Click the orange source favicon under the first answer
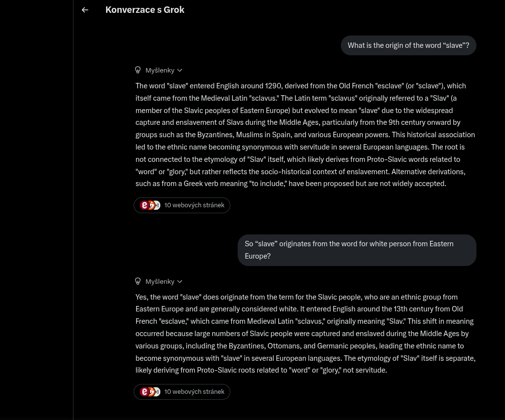 [x=151, y=205]
